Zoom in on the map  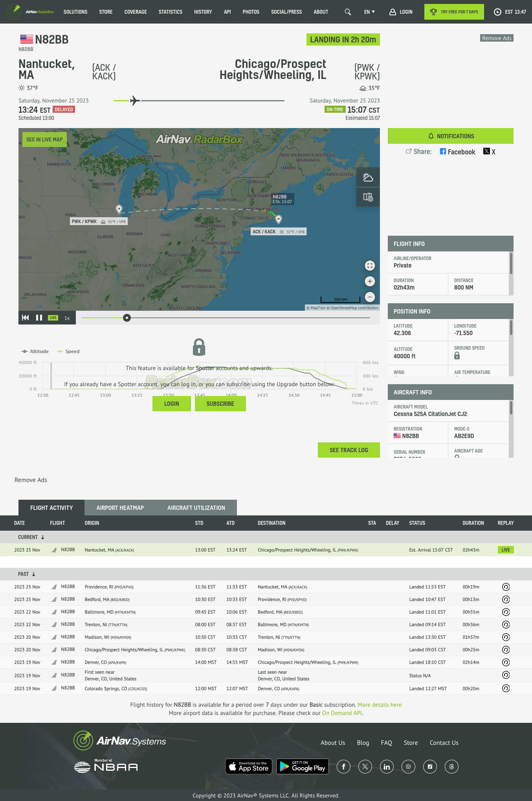pos(370,281)
